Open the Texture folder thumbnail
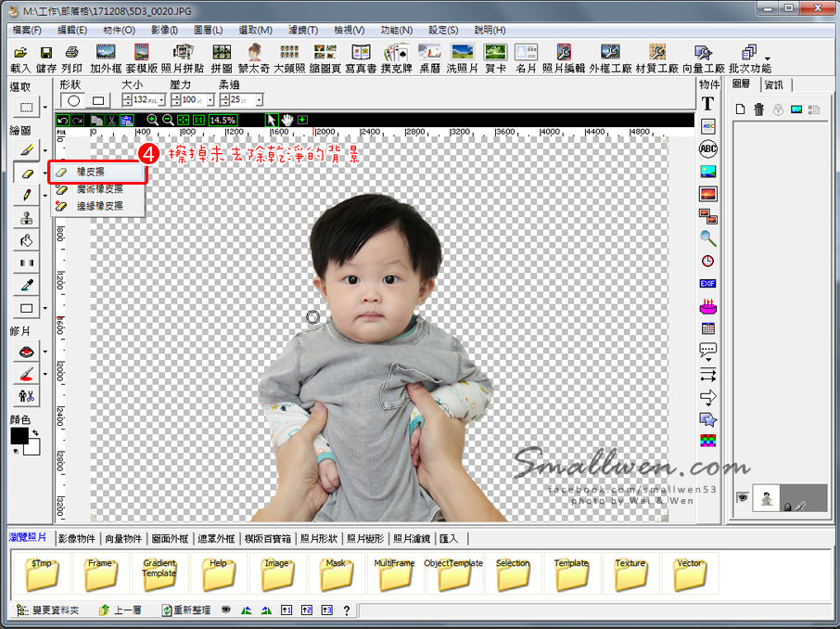 [630, 573]
